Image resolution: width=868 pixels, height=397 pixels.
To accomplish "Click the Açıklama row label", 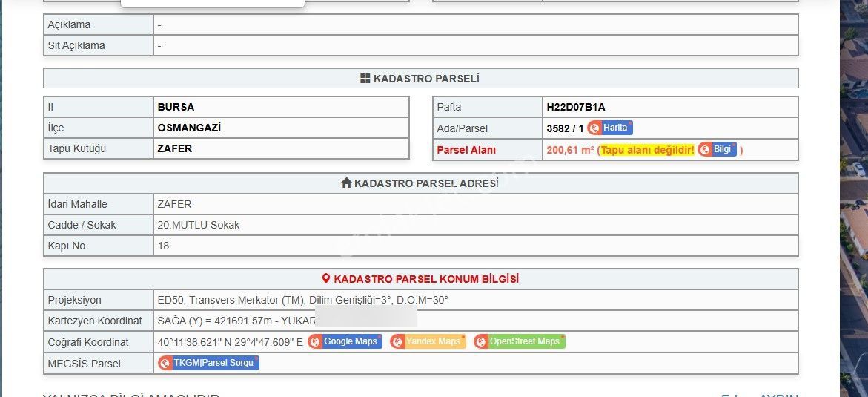I will click(x=69, y=25).
